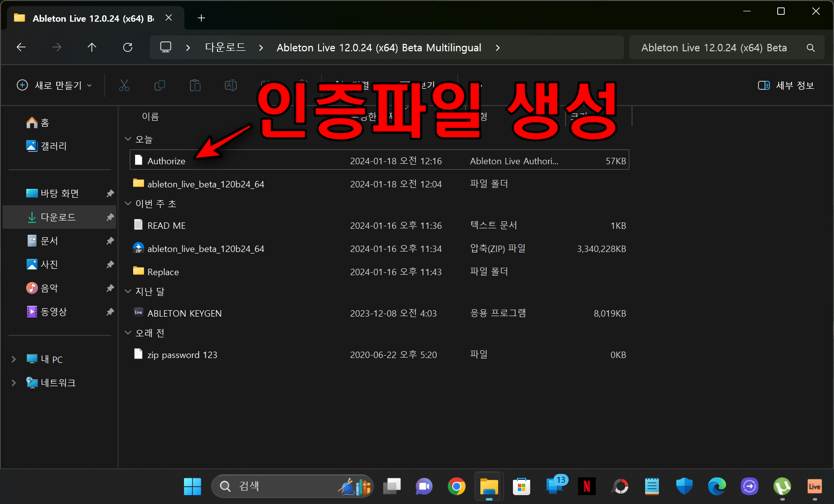
Task: Open Microsoft Edge from the taskbar
Action: pyautogui.click(x=717, y=487)
